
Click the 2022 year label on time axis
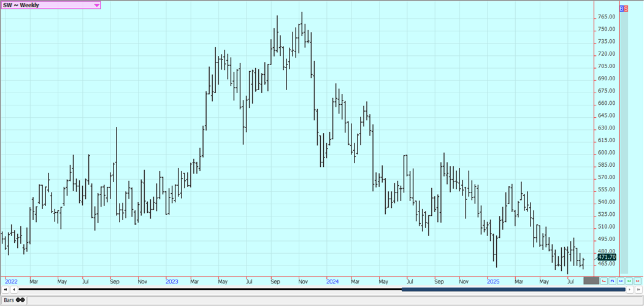(11, 281)
